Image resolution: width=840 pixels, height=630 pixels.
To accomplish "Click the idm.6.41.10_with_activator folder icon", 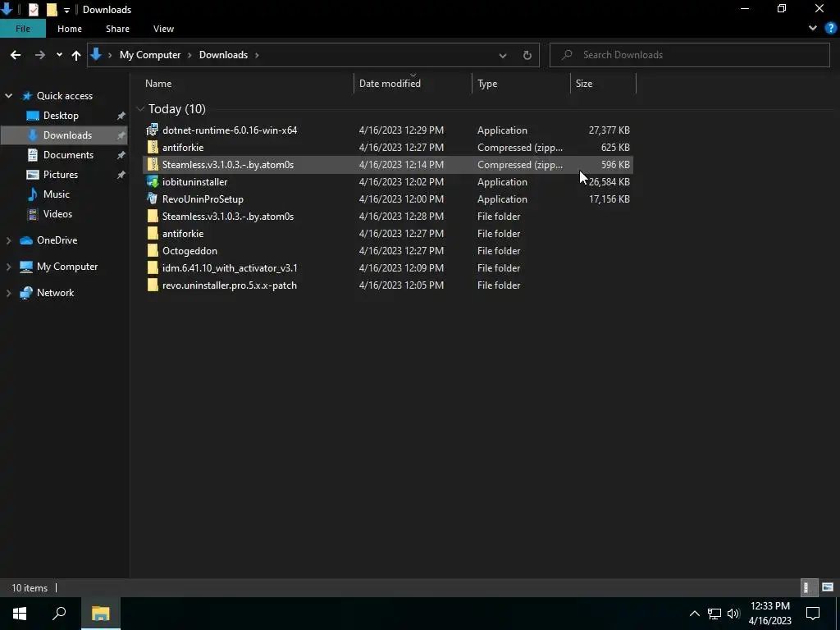I will pos(153,267).
